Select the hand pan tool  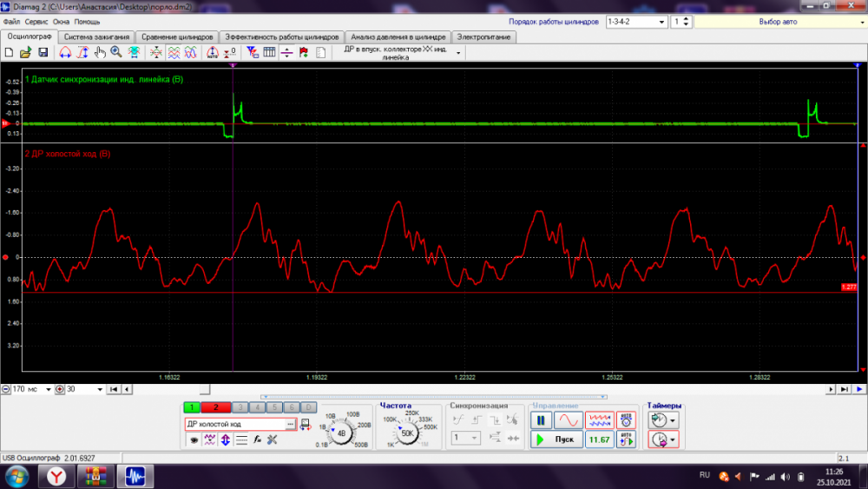(100, 53)
